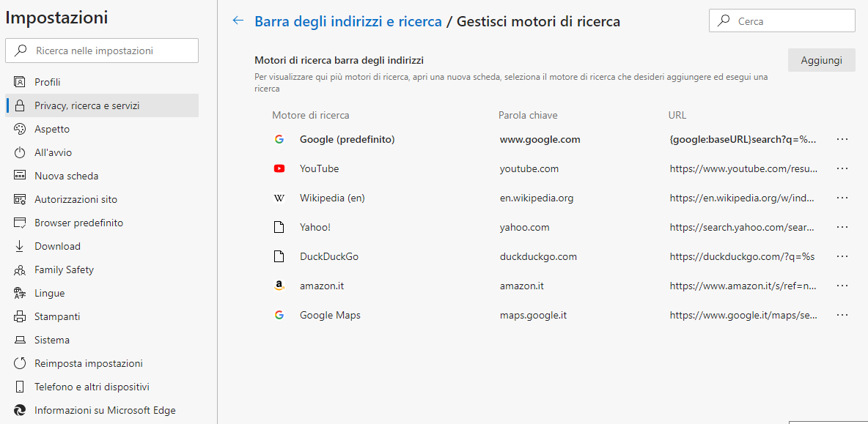Click the Google logo in the predefinito row
The height and width of the screenshot is (424, 868).
tap(279, 139)
